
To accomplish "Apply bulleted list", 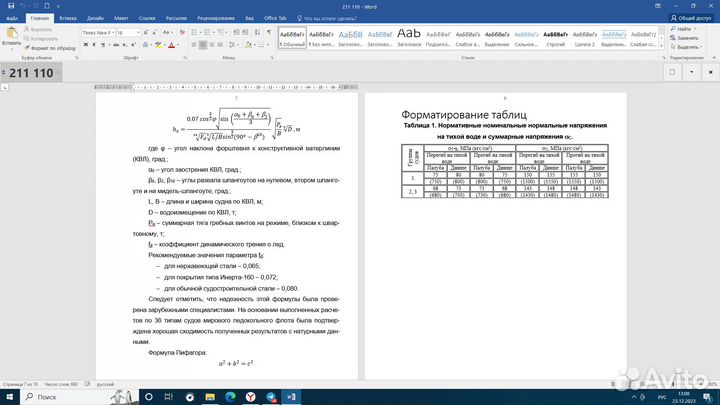I will click(196, 33).
